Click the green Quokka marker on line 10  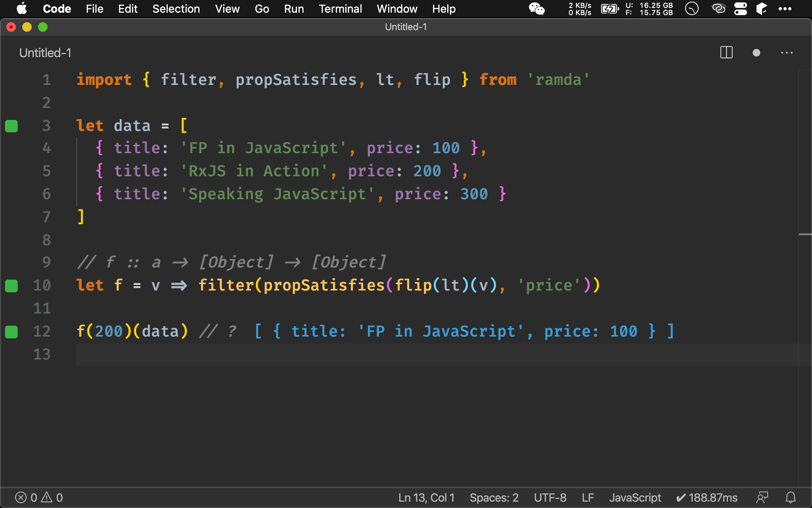[11, 285]
